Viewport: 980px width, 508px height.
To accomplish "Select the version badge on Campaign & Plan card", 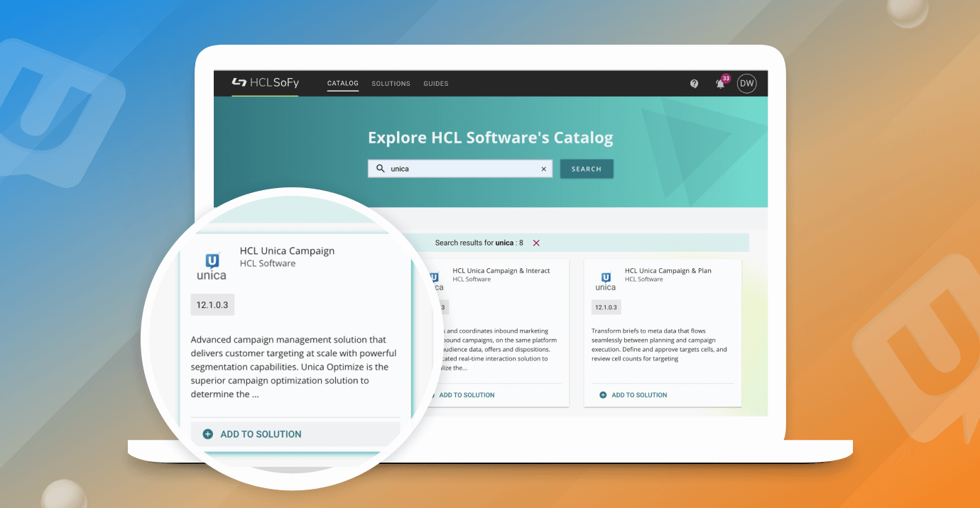I will (606, 307).
